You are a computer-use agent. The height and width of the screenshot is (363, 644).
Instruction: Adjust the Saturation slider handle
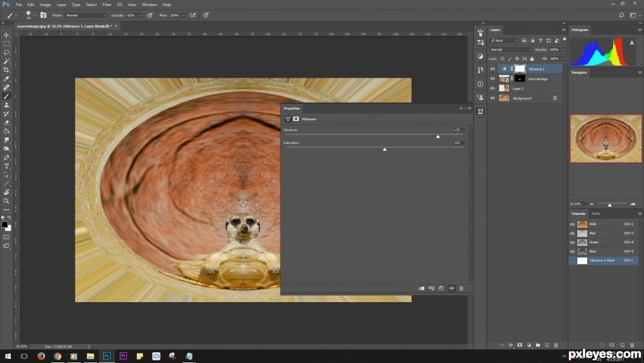pos(385,149)
